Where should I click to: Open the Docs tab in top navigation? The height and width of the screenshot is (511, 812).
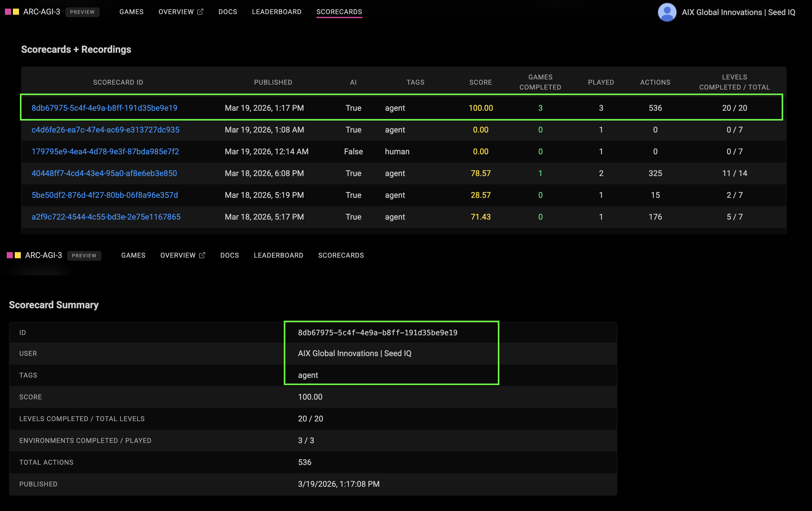228,12
